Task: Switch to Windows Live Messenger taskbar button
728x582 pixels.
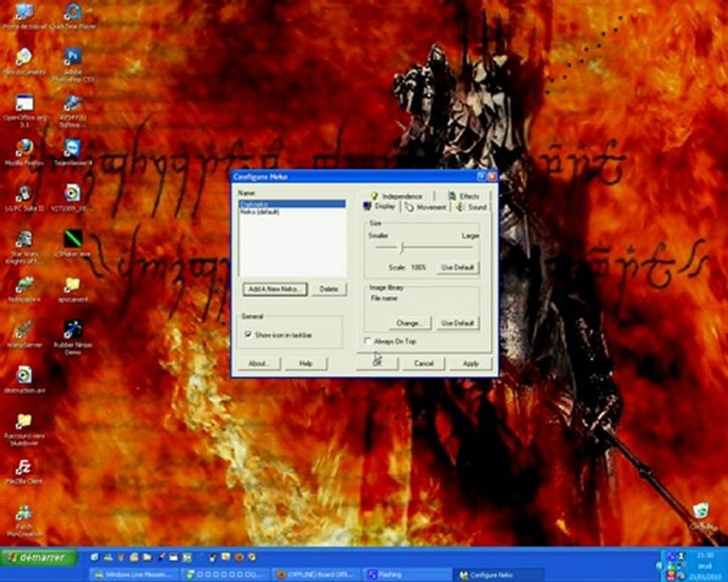Action: pyautogui.click(x=133, y=575)
